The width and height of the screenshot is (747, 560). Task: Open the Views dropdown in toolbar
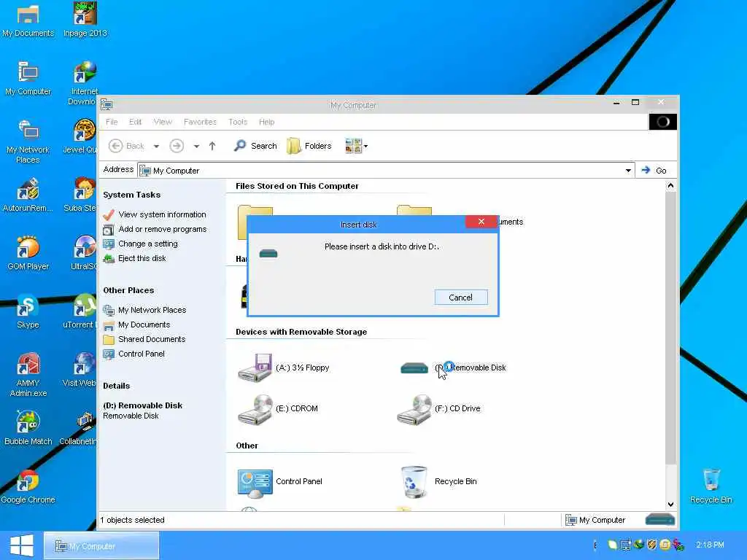pyautogui.click(x=356, y=146)
